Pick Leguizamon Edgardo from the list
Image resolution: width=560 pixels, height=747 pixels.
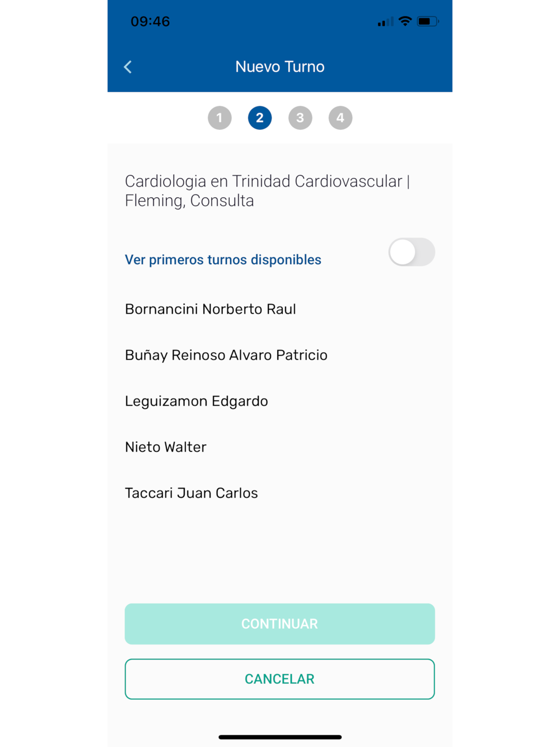[197, 401]
